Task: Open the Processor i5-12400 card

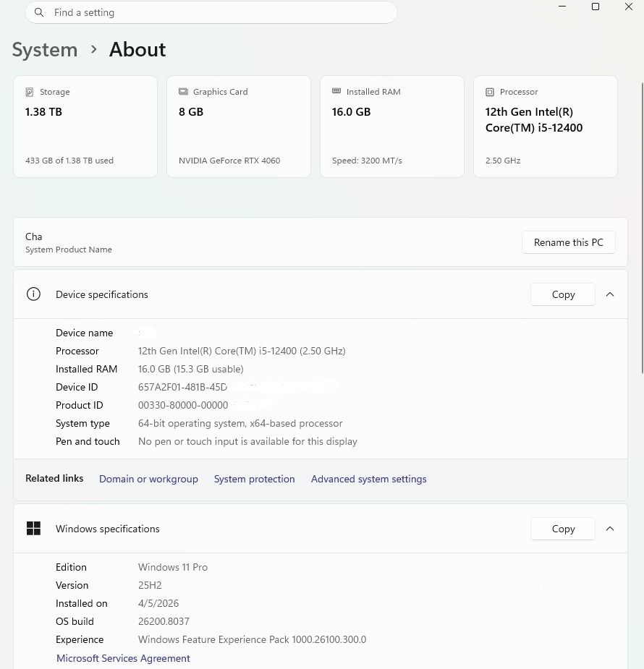Action: [x=546, y=127]
